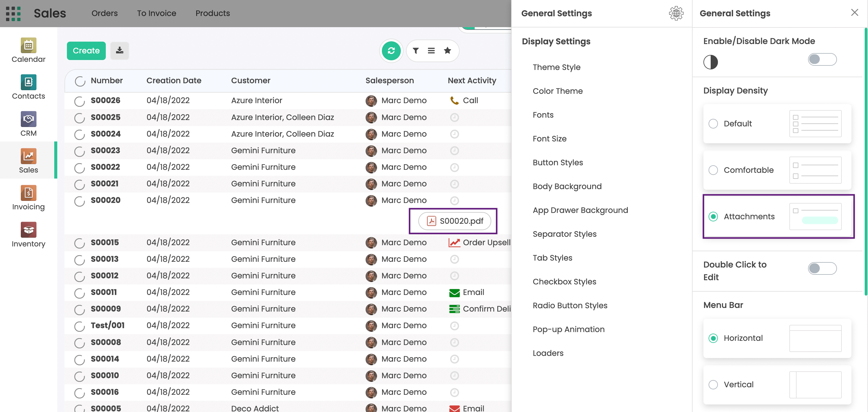Viewport: 868px width, 412px height.
Task: Expand the group-by lines icon
Action: 431,51
